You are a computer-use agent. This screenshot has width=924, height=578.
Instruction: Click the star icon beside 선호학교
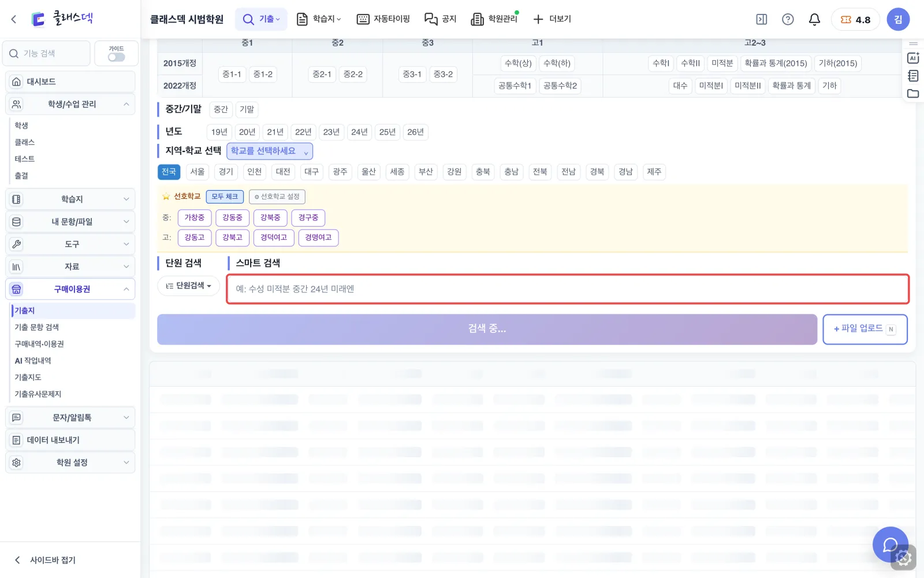click(x=166, y=197)
